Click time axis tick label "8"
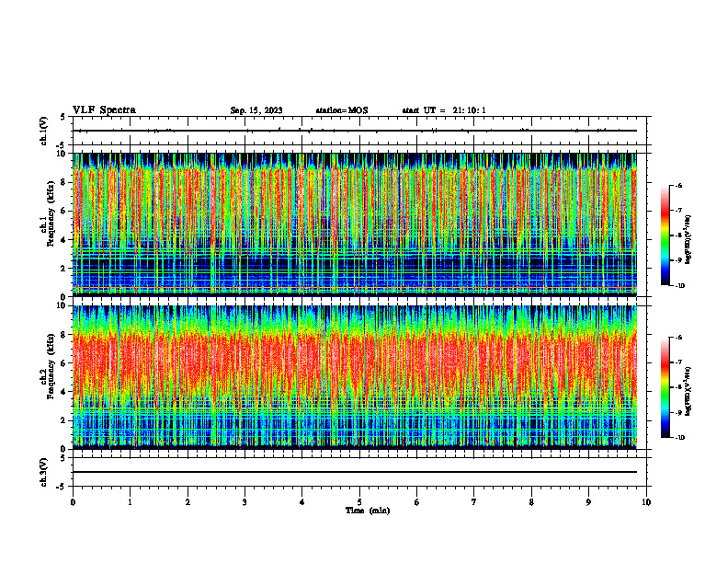 pos(531,502)
